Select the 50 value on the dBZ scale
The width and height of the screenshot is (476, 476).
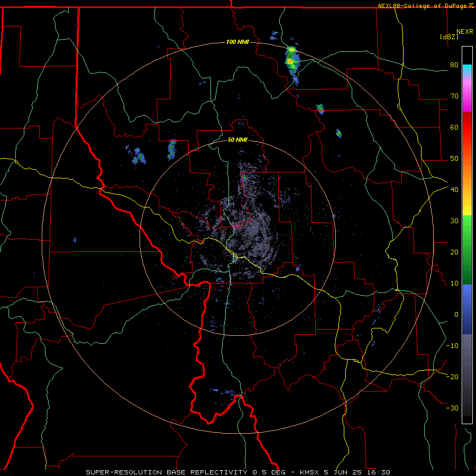click(454, 159)
